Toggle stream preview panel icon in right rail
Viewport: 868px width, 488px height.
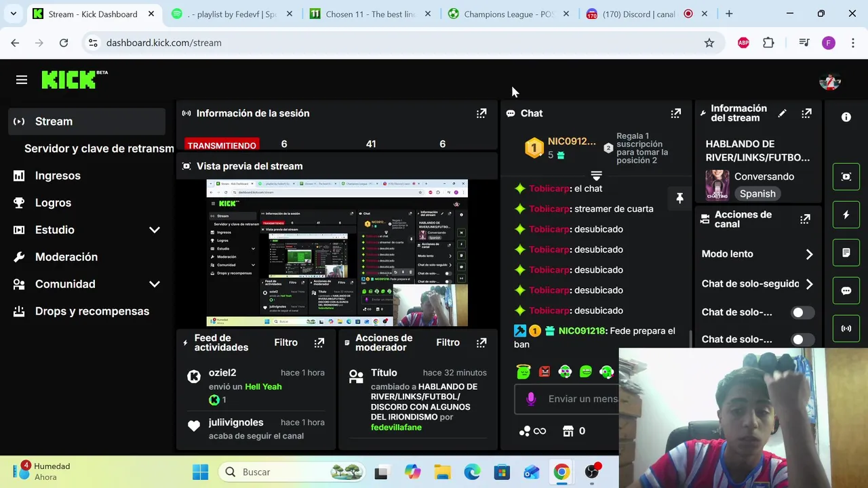846,177
